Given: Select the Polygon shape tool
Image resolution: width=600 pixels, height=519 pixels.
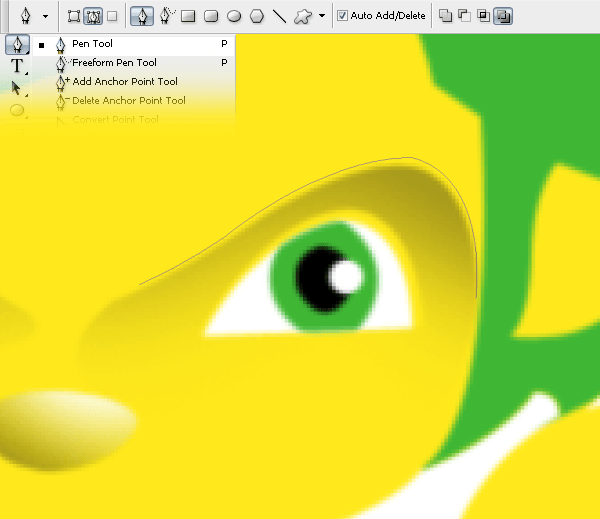Looking at the screenshot, I should point(257,16).
